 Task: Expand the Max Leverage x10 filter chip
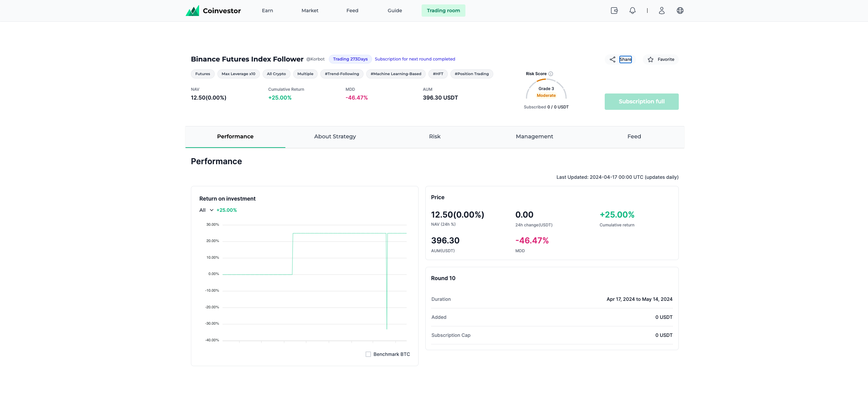[x=238, y=74]
